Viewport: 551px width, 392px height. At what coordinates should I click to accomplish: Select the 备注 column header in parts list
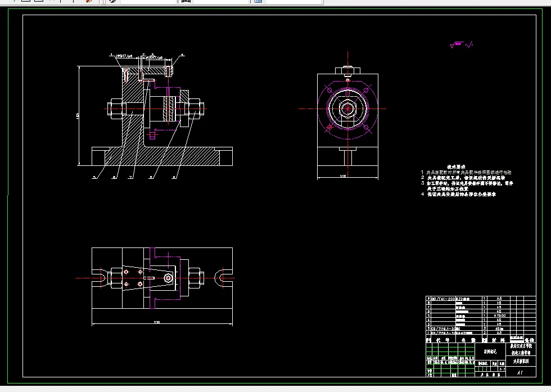[530, 340]
